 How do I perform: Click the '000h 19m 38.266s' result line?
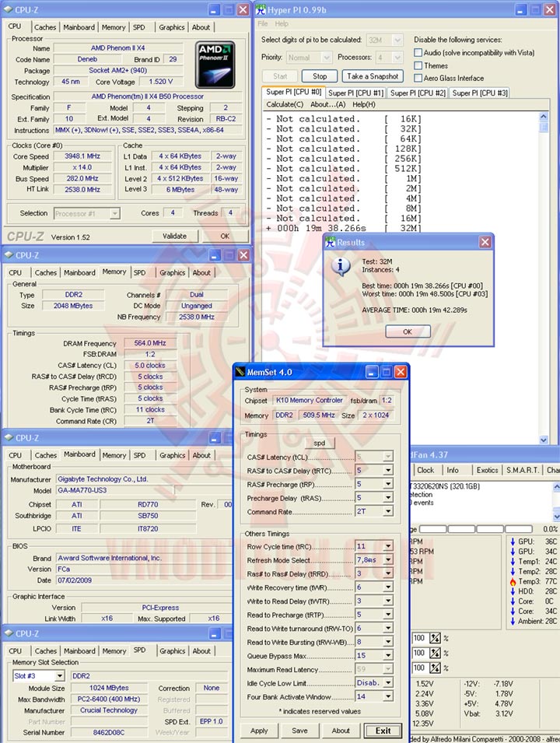click(x=344, y=228)
